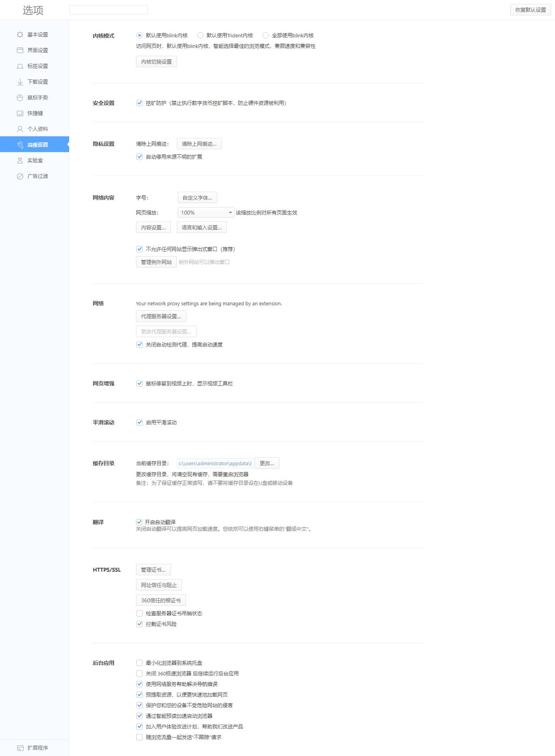
Task: Click 内容设置... button
Action: coord(153,228)
